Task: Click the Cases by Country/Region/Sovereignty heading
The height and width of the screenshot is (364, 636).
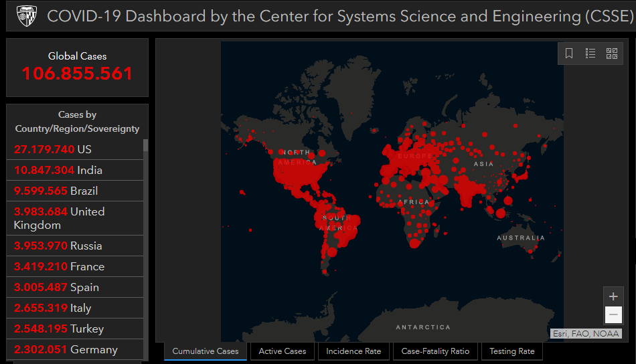Action: coord(77,122)
